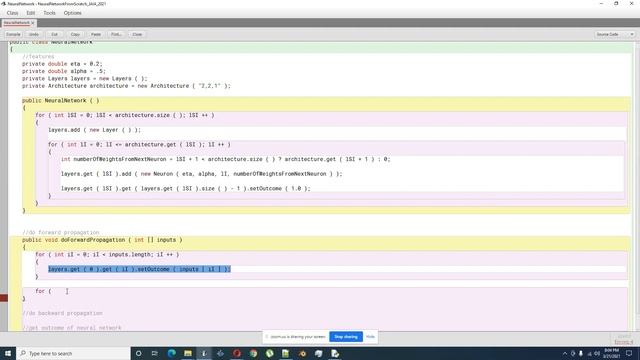Open the red Opera icon on taskbar
The height and width of the screenshot is (360, 640).
click(237, 353)
